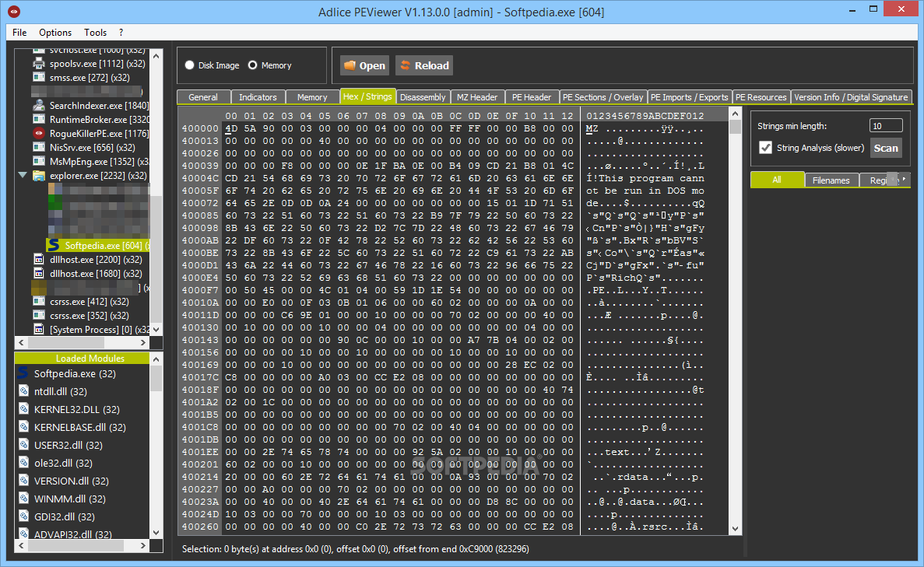
Task: Open the File menu
Action: point(19,33)
